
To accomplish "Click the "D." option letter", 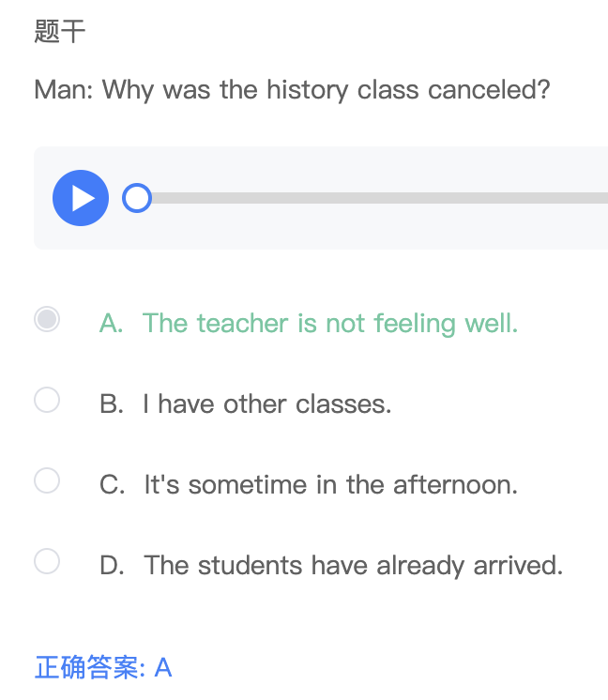I will pyautogui.click(x=112, y=566).
